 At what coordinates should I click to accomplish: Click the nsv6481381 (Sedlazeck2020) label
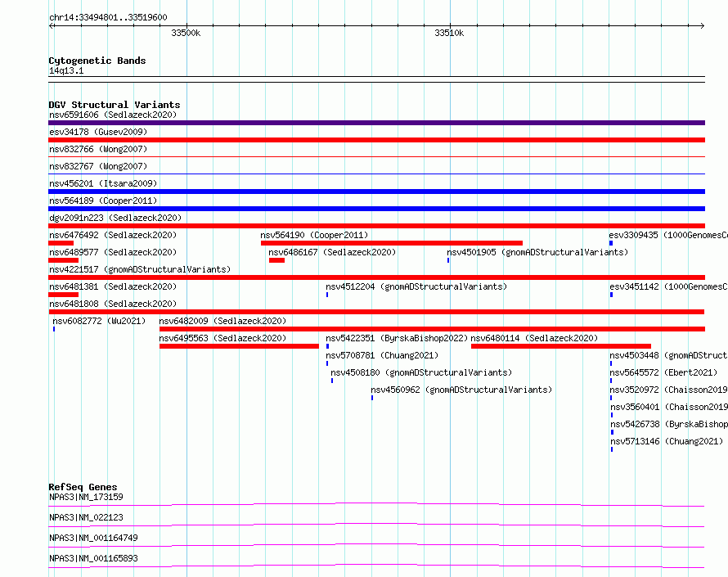tap(113, 286)
